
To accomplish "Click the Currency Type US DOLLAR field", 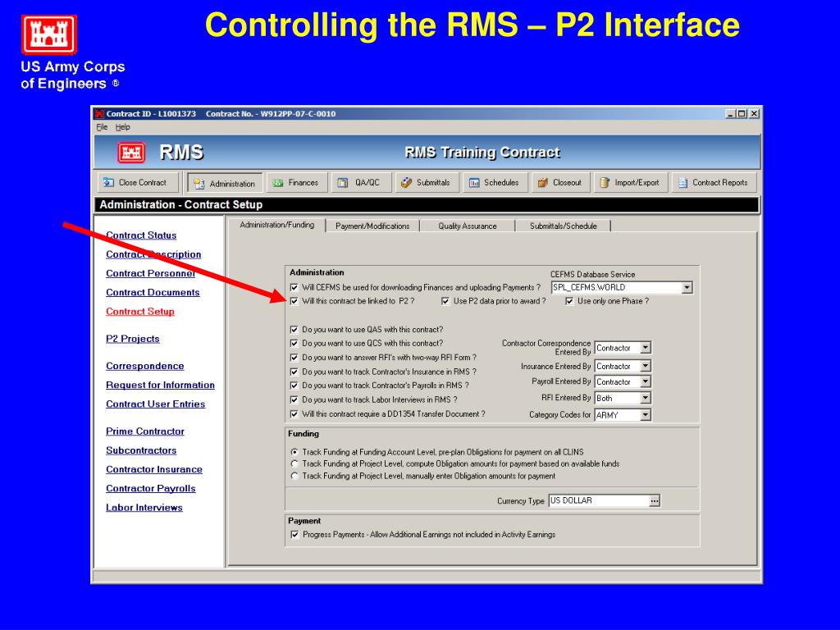I will (x=598, y=501).
